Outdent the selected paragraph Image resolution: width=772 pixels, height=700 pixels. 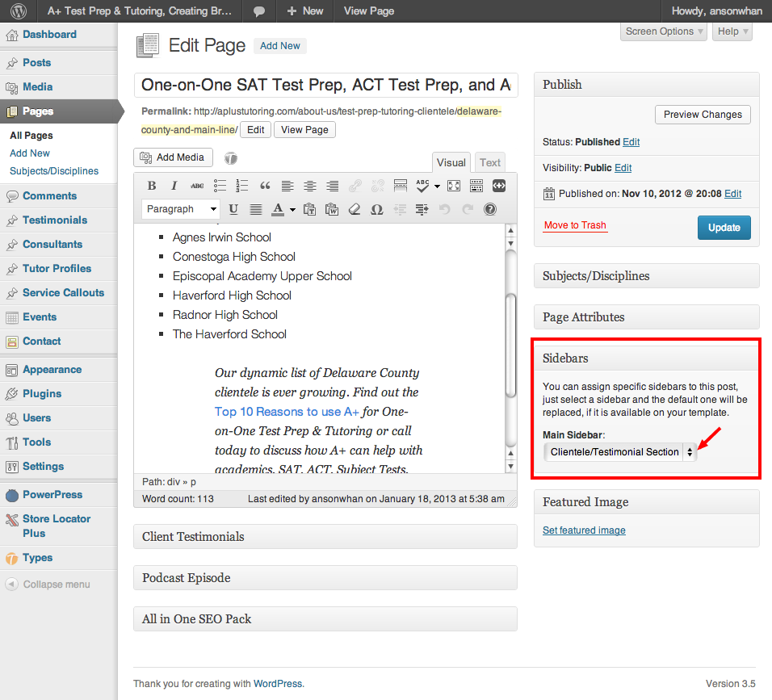[x=400, y=209]
